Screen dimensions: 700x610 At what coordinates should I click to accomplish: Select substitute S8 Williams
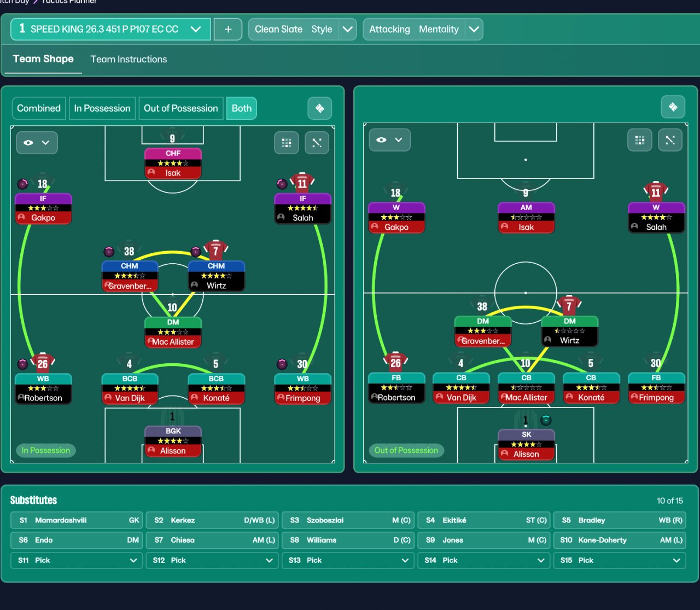click(x=348, y=540)
